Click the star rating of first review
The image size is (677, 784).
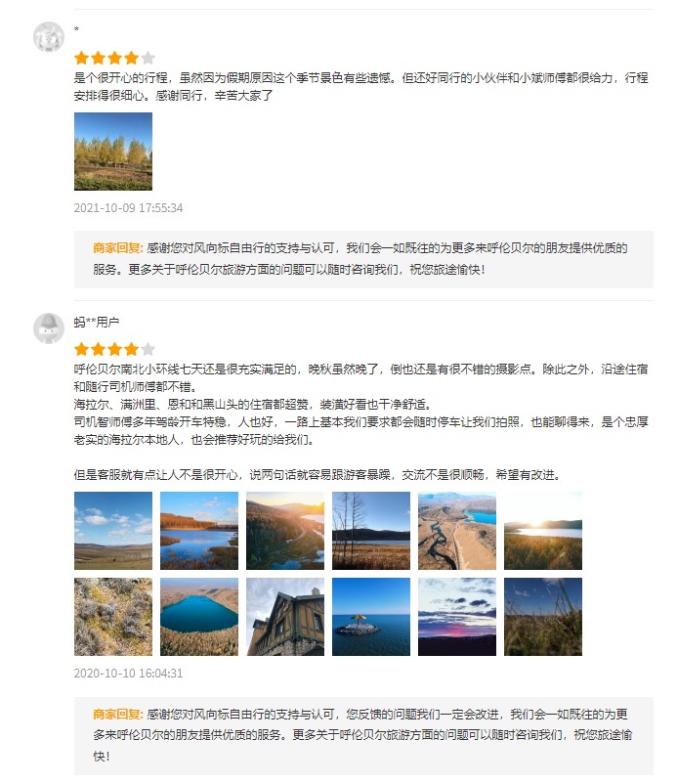point(114,58)
